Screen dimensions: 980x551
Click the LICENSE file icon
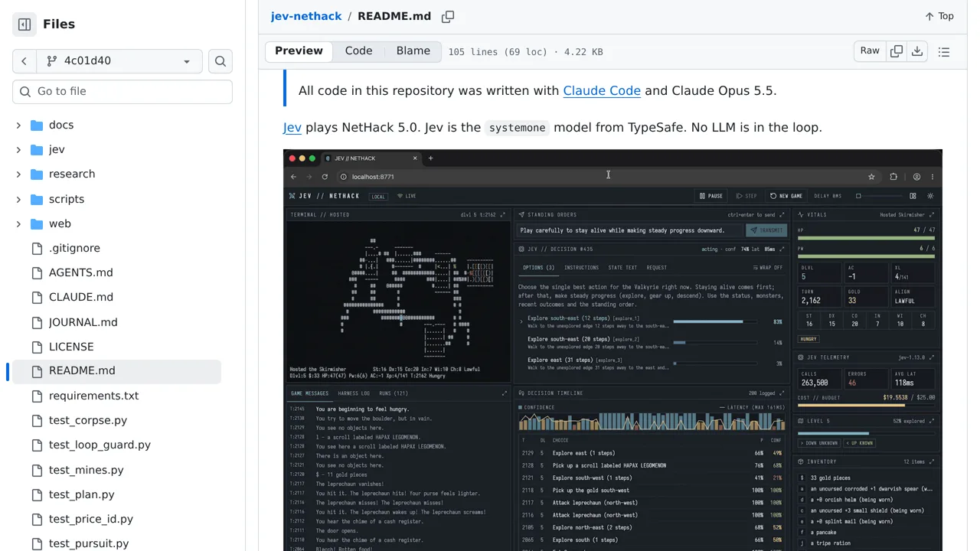point(37,347)
